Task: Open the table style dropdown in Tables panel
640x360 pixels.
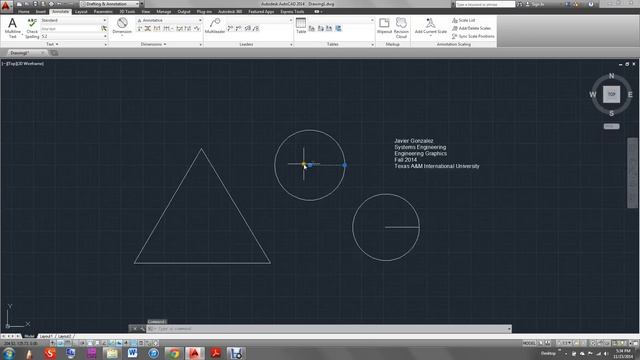Action: tap(372, 20)
